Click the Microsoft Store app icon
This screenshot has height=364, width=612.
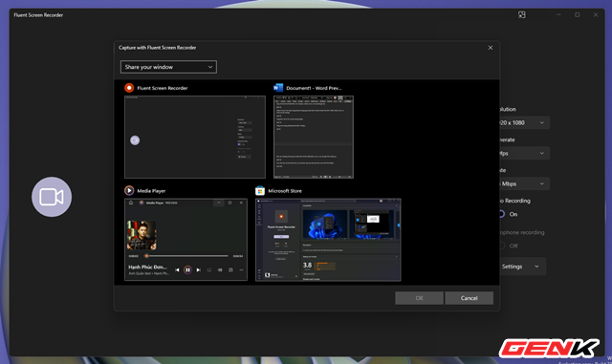pyautogui.click(x=260, y=191)
